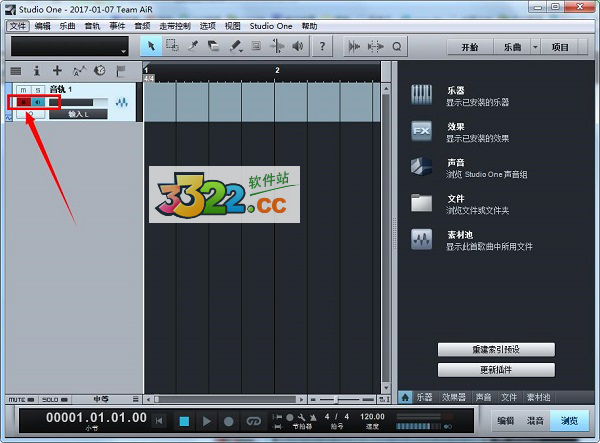The height and width of the screenshot is (443, 600).
Task: Select the range selection tool
Action: pyautogui.click(x=171, y=46)
